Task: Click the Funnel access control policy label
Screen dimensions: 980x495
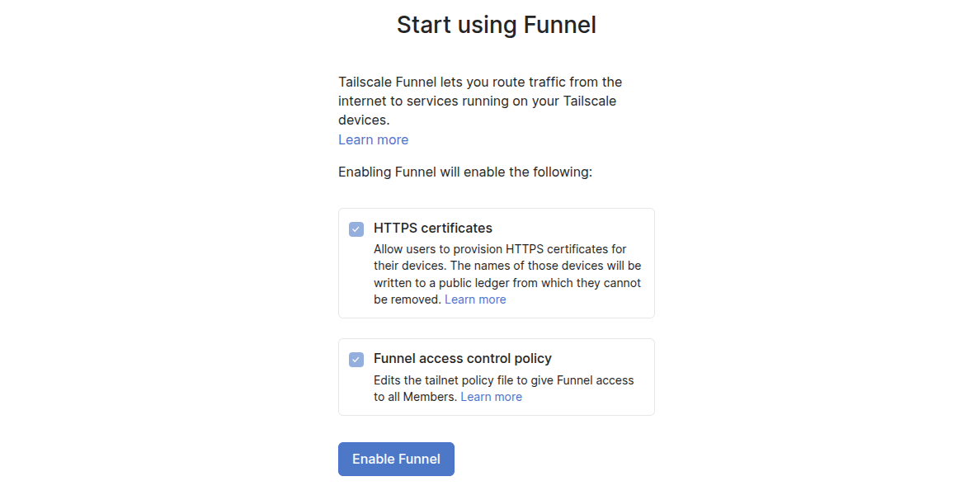Action: click(463, 358)
